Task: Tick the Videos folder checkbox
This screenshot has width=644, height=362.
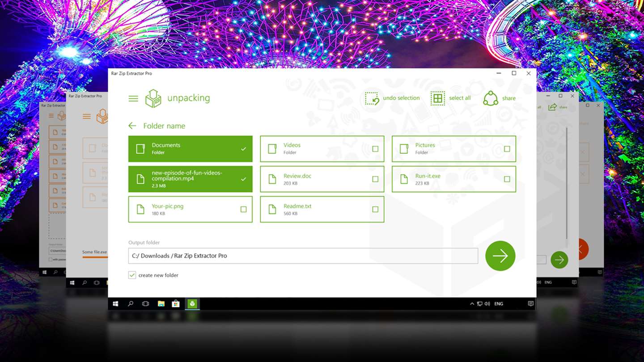Action: (x=375, y=149)
